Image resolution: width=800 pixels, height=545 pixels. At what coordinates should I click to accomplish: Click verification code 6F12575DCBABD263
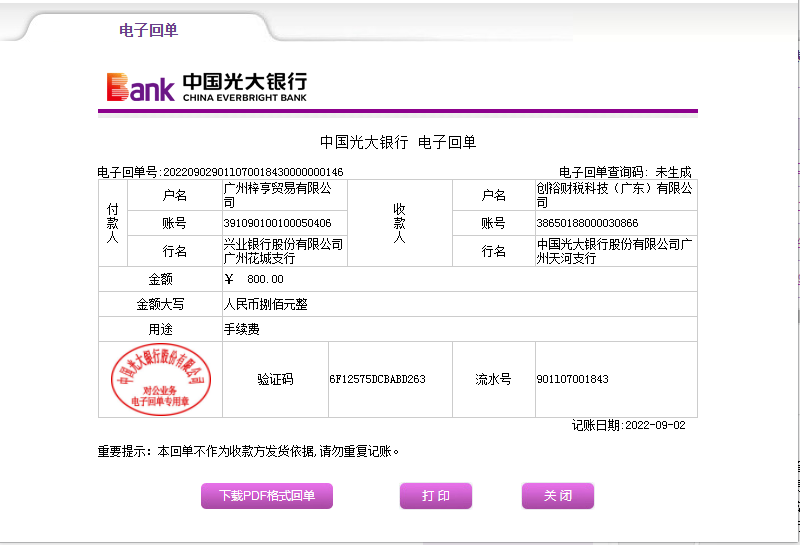378,379
